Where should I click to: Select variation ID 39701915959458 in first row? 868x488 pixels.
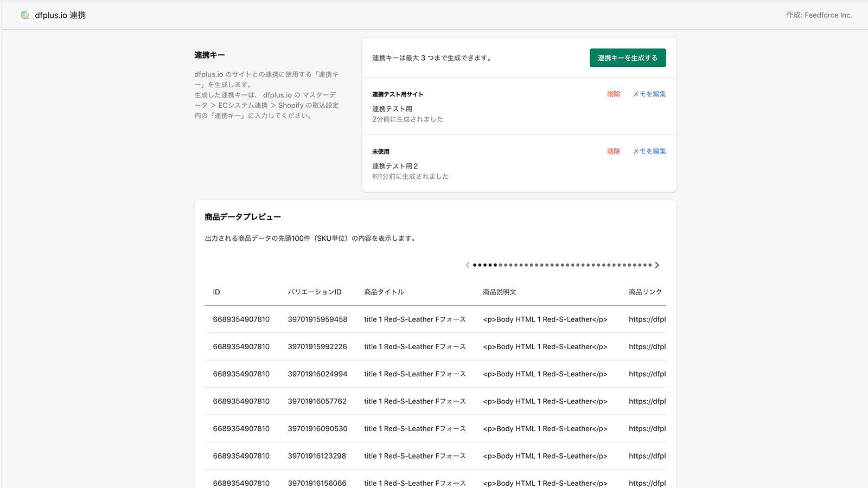(x=316, y=319)
